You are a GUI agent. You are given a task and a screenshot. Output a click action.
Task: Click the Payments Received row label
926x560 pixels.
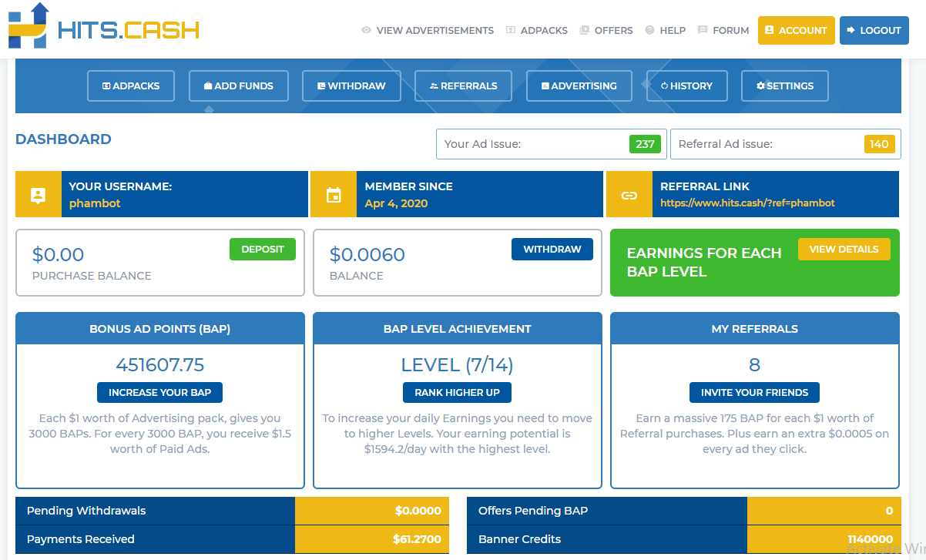click(x=81, y=539)
